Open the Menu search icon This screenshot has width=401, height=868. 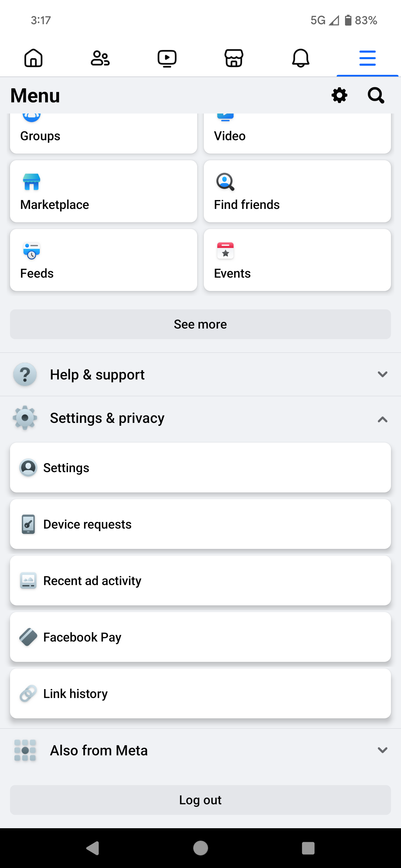pyautogui.click(x=375, y=95)
